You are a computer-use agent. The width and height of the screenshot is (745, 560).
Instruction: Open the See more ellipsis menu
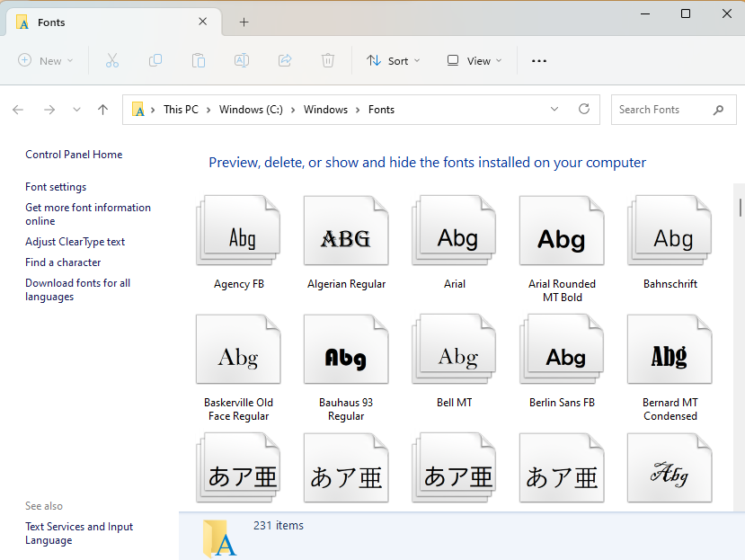pos(539,61)
